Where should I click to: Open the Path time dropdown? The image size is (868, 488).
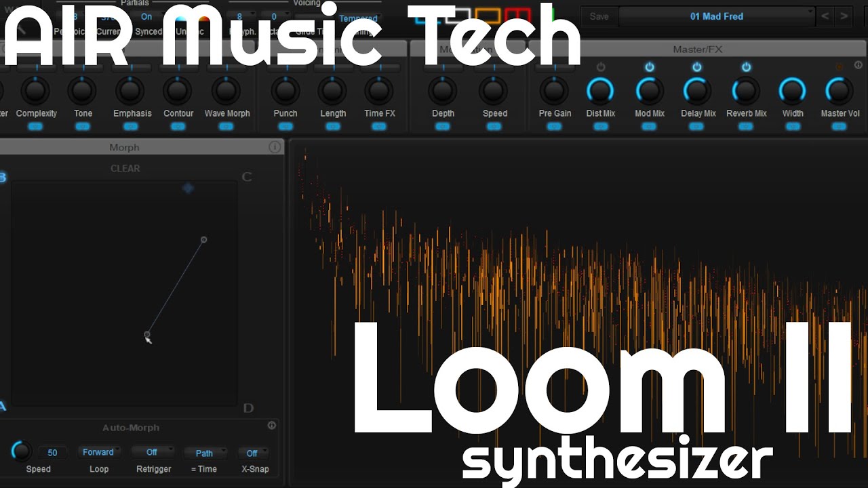[205, 453]
